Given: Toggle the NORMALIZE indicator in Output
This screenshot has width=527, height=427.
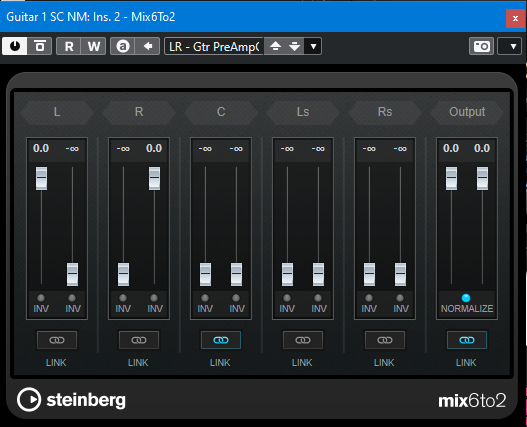Looking at the screenshot, I should click(466, 298).
